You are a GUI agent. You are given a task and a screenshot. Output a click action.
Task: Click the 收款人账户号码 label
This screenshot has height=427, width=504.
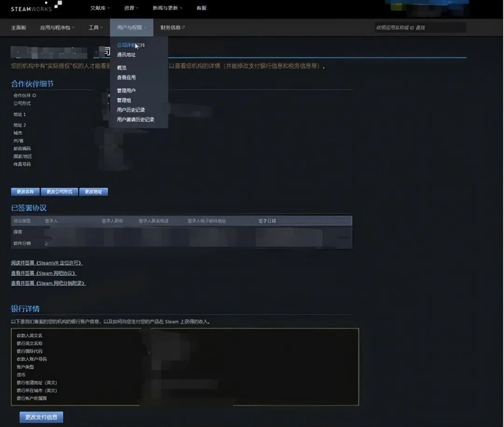[x=32, y=359]
